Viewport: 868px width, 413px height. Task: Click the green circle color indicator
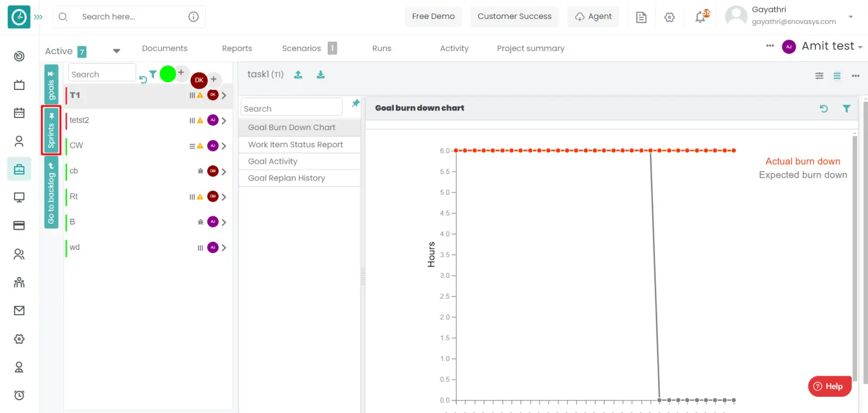pos(168,74)
